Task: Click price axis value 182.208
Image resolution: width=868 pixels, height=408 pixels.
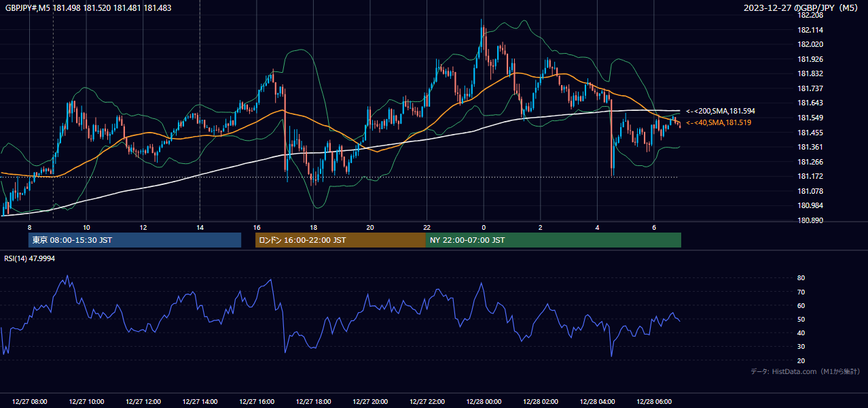Action: (810, 15)
